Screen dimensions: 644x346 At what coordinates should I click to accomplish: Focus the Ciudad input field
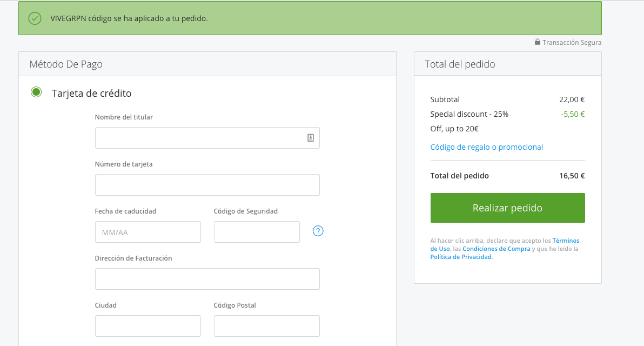point(148,326)
